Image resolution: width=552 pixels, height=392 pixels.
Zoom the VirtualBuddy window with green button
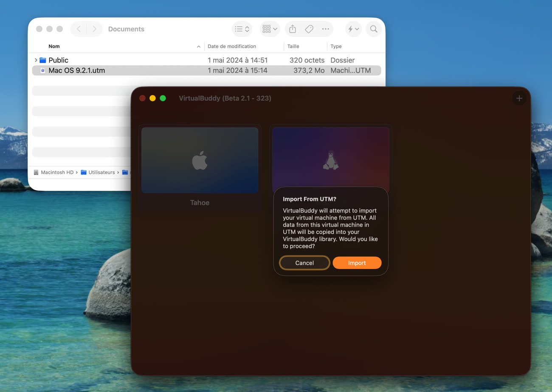pos(163,98)
